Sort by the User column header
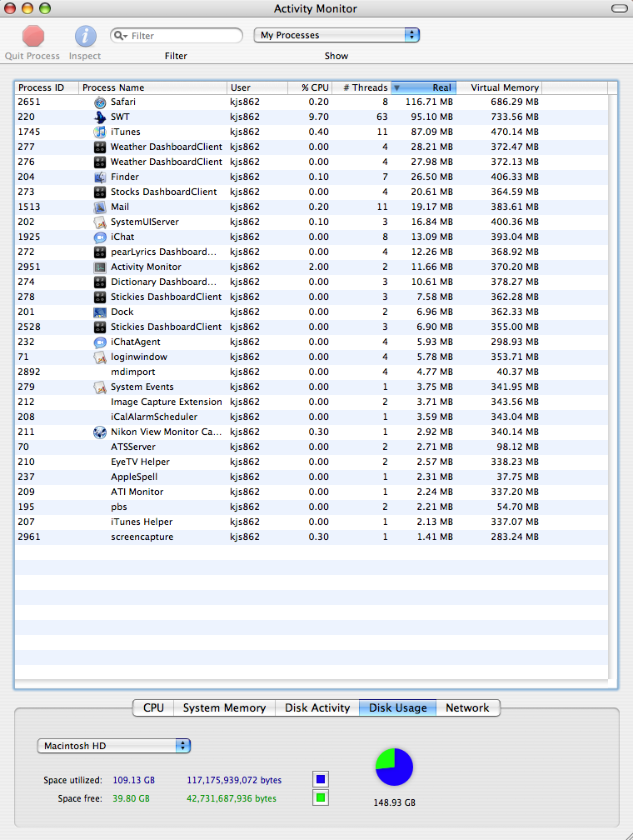The image size is (633, 840). pos(257,87)
